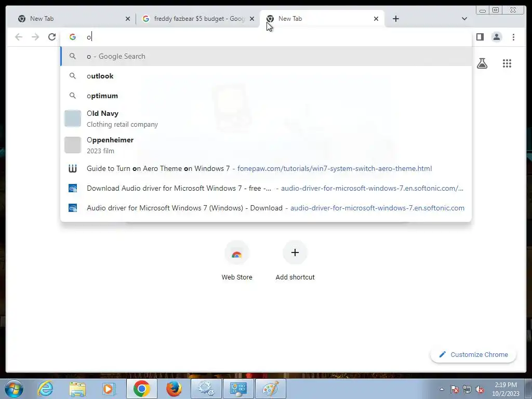The height and width of the screenshot is (399, 532).
Task: Click the fonepaw favicon in suggestions
Action: (x=73, y=168)
